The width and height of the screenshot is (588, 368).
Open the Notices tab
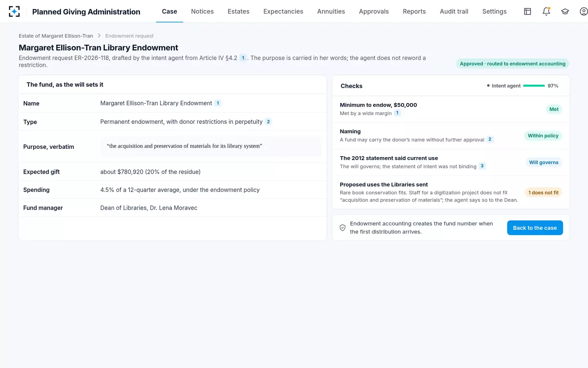pos(203,11)
